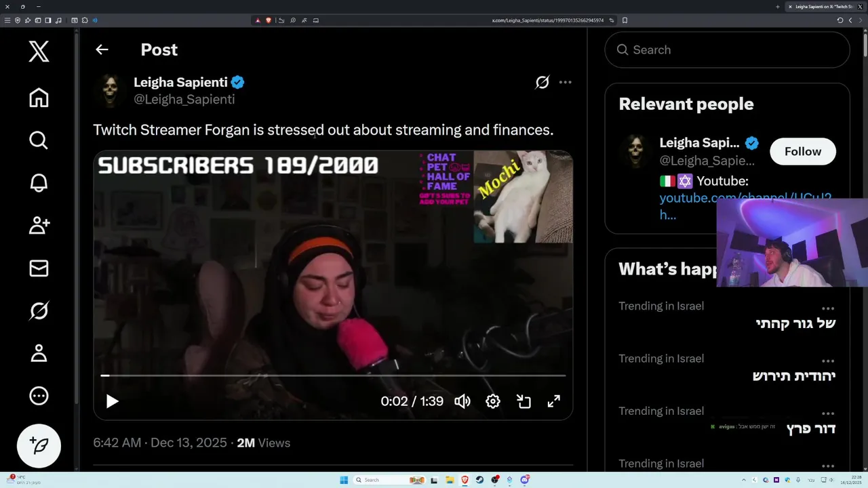Open Brave browser on taskbar

click(465, 480)
